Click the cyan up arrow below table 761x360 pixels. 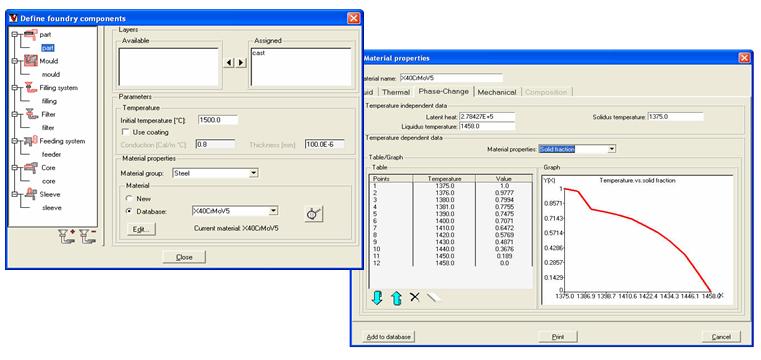[396, 298]
